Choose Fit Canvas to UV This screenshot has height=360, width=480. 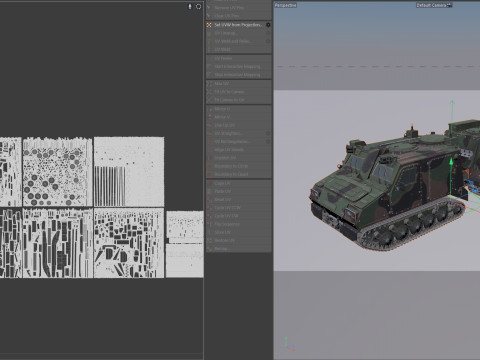(x=239, y=100)
